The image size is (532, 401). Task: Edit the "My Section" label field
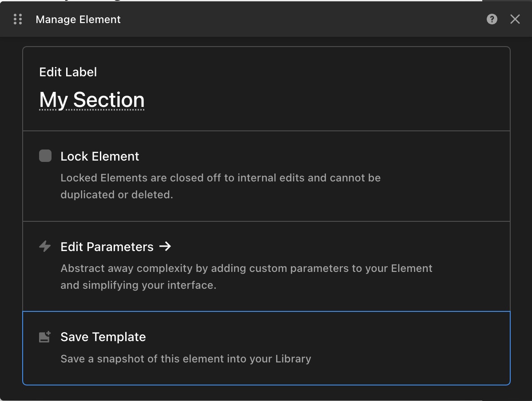point(92,100)
